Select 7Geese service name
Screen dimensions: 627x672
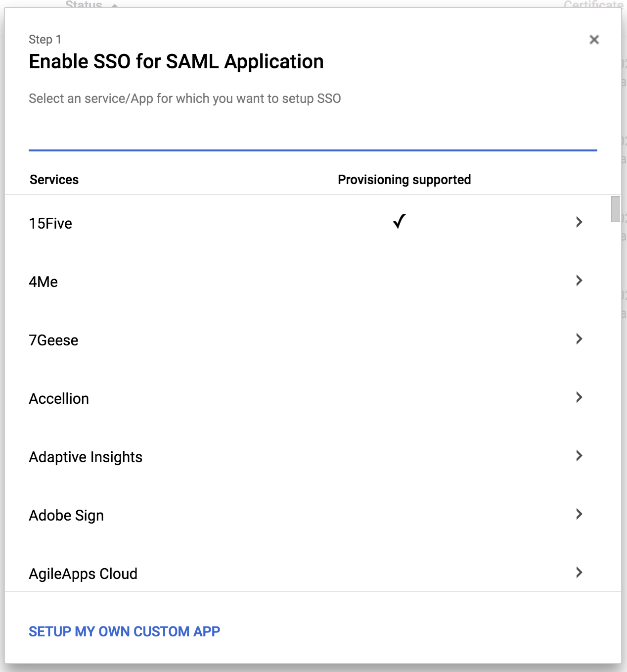53,340
